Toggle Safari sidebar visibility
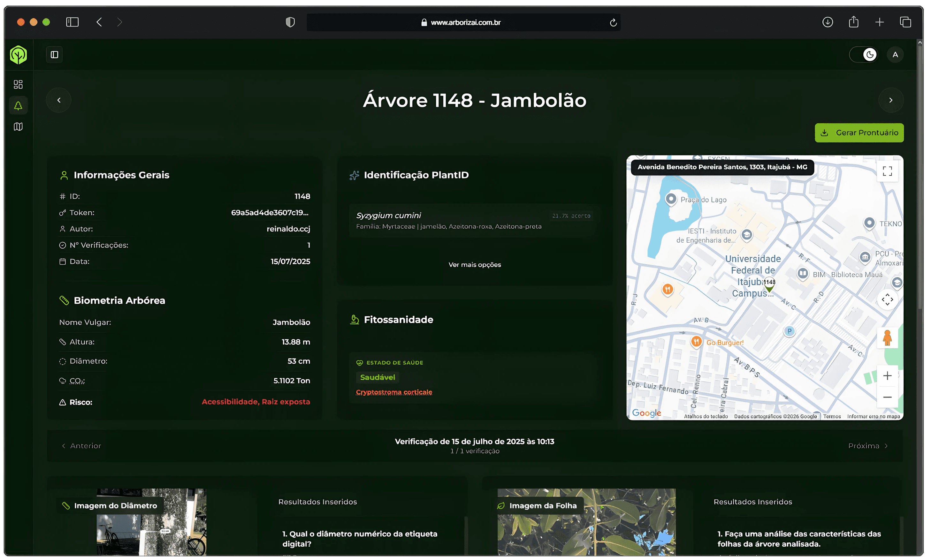The image size is (931, 560). (72, 22)
